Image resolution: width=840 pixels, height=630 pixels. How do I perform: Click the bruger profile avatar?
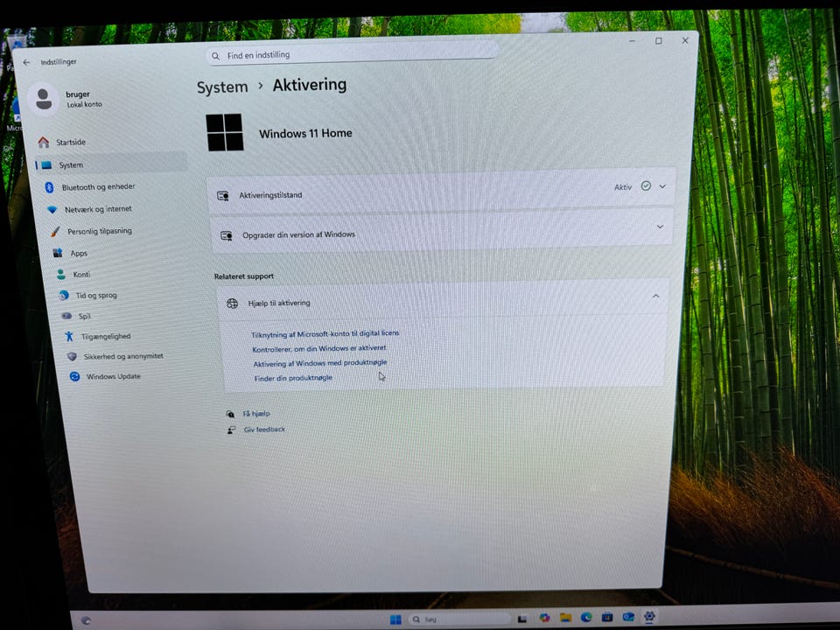[44, 99]
